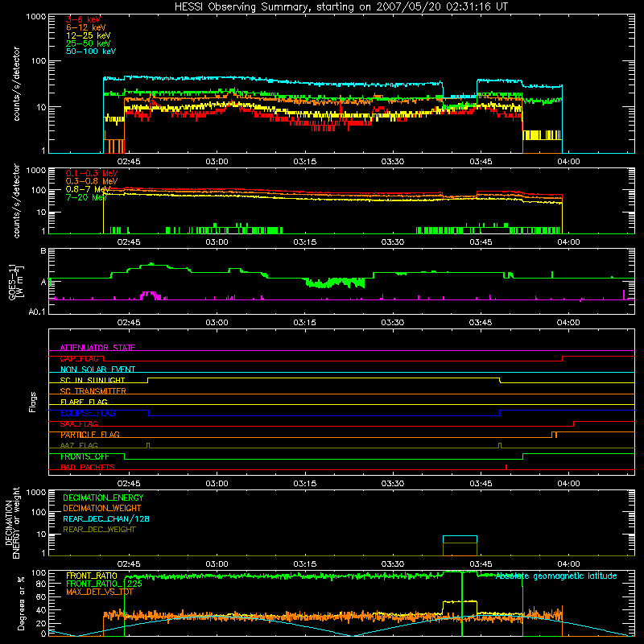This screenshot has height=644, width=644.
Task: Click the PARTICLE_FLAG label
Action: point(90,435)
